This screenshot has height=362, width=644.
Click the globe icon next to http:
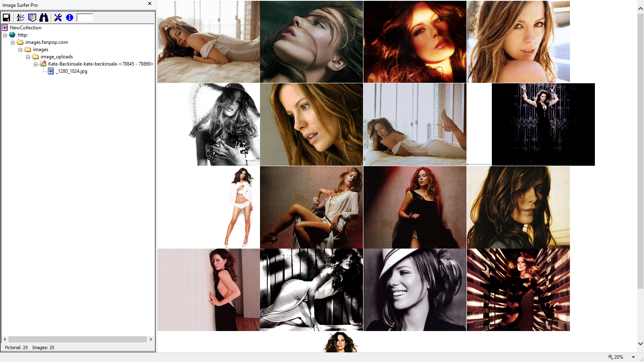12,35
